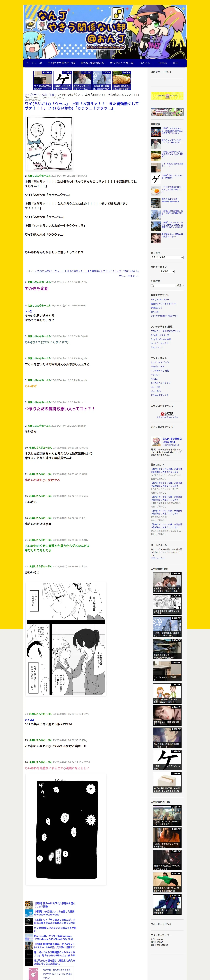This screenshot has height=980, width=210.
Task: Open キタコレ! link
Action: click(x=155, y=375)
